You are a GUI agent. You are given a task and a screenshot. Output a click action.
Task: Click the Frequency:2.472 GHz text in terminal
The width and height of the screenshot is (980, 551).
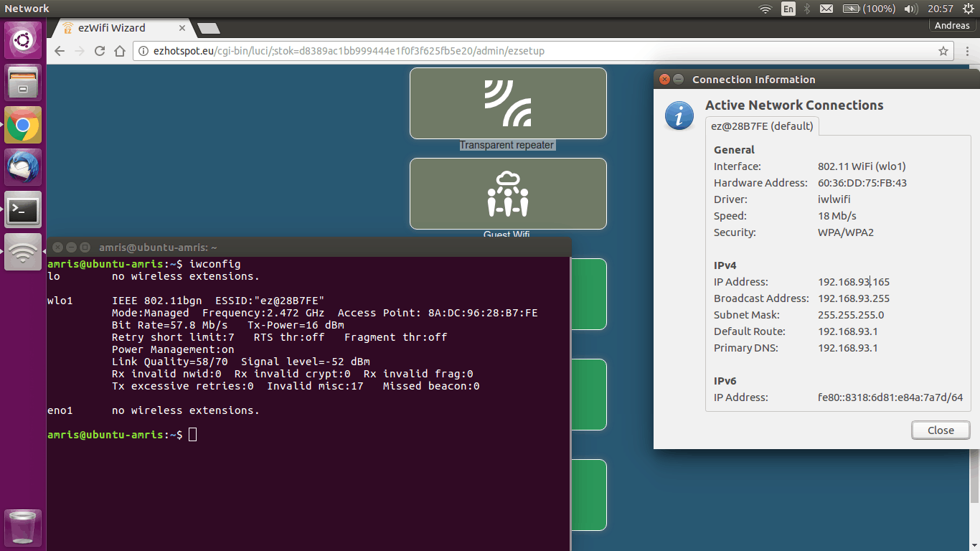pos(263,313)
